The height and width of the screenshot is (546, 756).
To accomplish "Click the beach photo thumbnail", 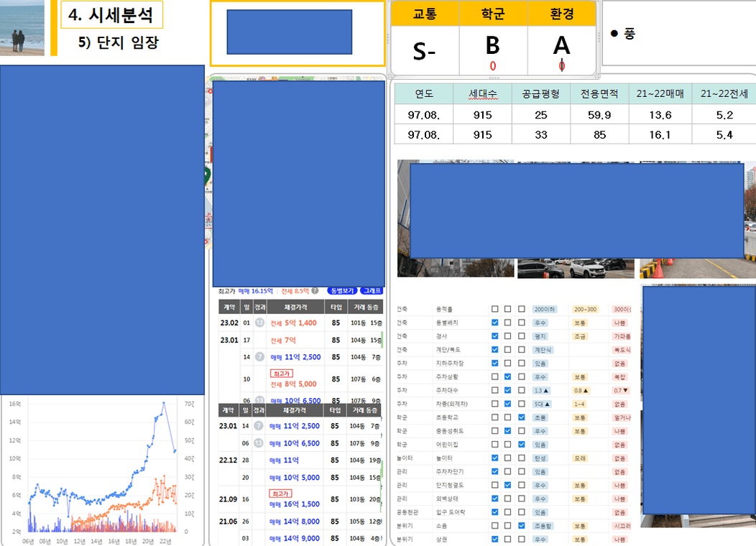I will 22,27.
